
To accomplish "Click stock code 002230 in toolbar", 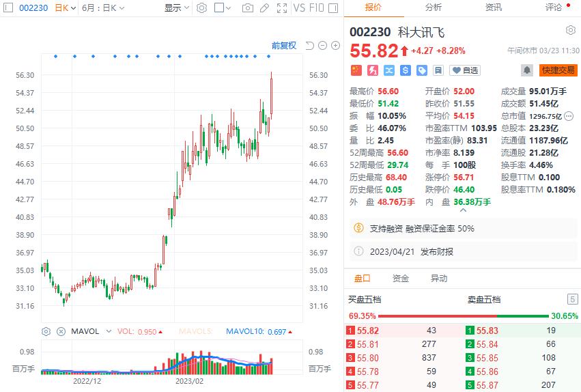I will (x=33, y=8).
